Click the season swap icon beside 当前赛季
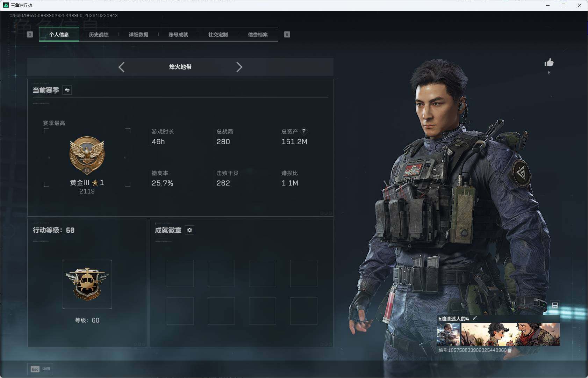Image resolution: width=588 pixels, height=378 pixels. point(67,90)
